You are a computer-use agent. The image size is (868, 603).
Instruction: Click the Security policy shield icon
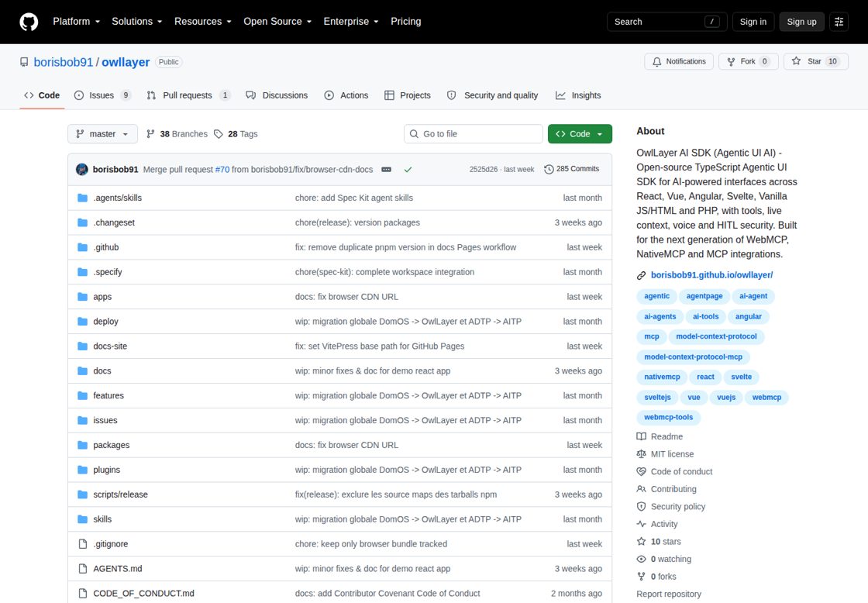641,507
